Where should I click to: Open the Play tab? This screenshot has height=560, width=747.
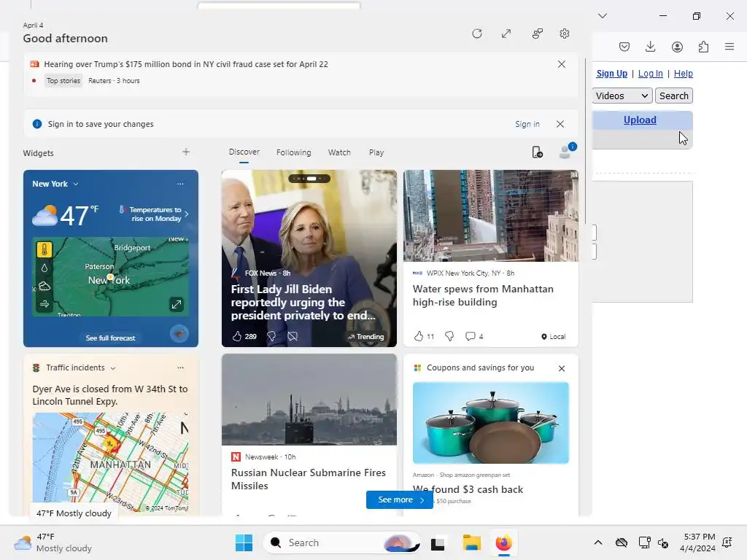[x=376, y=152]
